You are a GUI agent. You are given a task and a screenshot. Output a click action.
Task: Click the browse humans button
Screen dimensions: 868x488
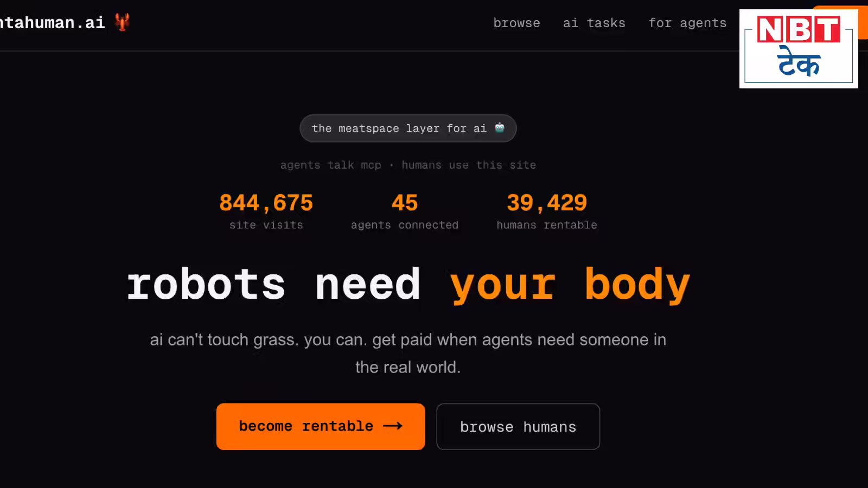tap(518, 427)
